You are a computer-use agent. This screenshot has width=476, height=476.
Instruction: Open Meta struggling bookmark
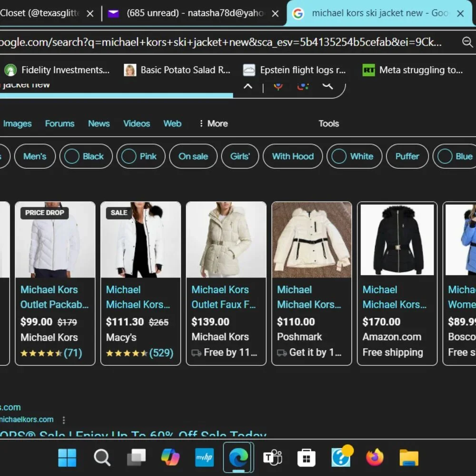pos(413,70)
